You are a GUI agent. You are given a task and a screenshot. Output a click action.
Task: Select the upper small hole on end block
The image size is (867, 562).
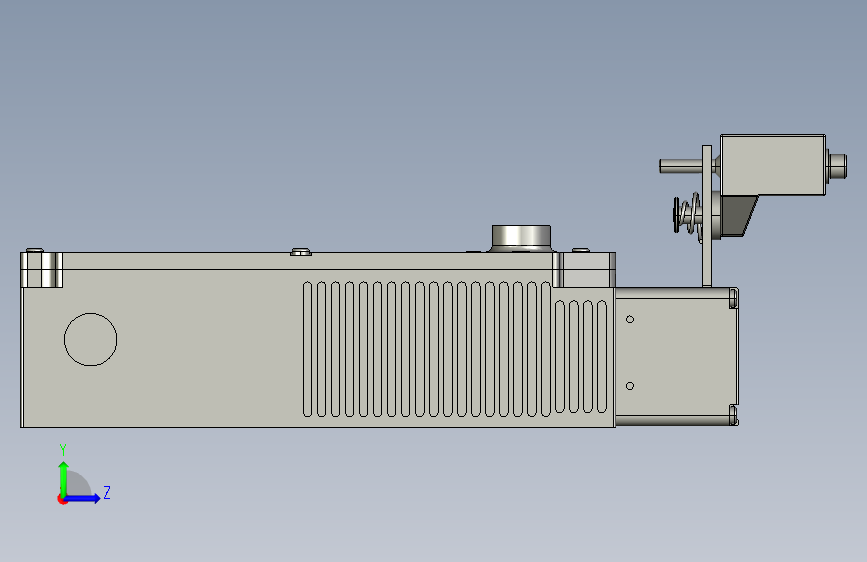pos(630,319)
